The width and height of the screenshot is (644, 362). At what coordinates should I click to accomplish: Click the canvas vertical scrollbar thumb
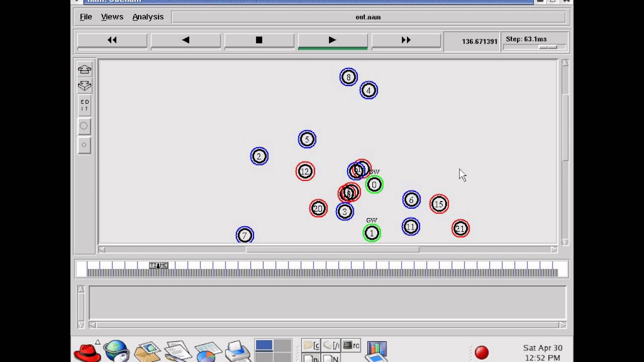tap(565, 127)
